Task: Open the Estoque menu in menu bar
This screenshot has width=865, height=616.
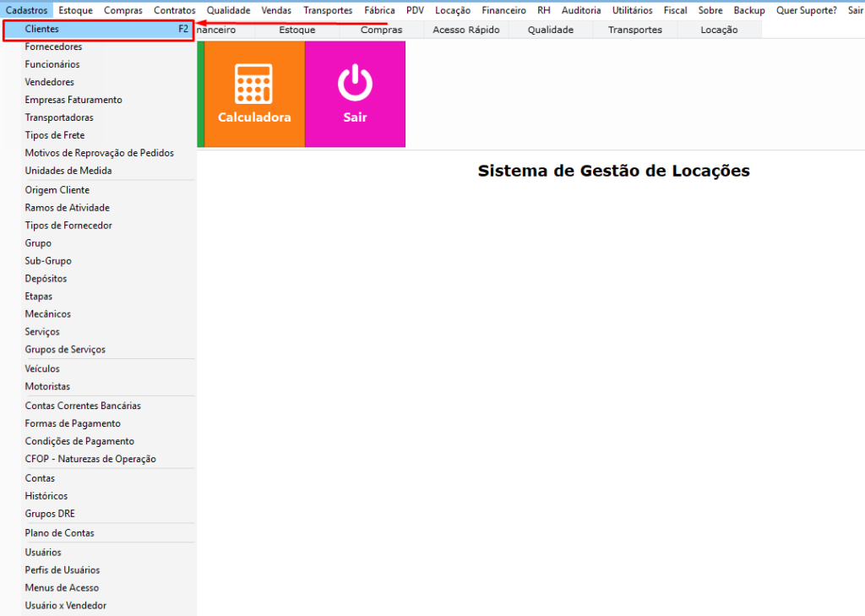Action: pyautogui.click(x=76, y=11)
